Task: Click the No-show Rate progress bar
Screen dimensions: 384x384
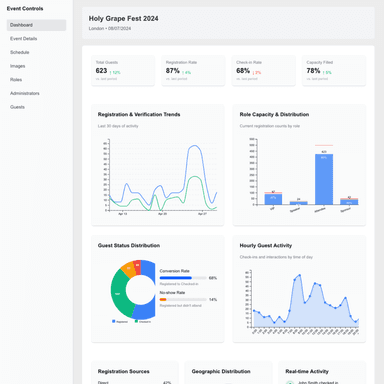Action: 183,299
